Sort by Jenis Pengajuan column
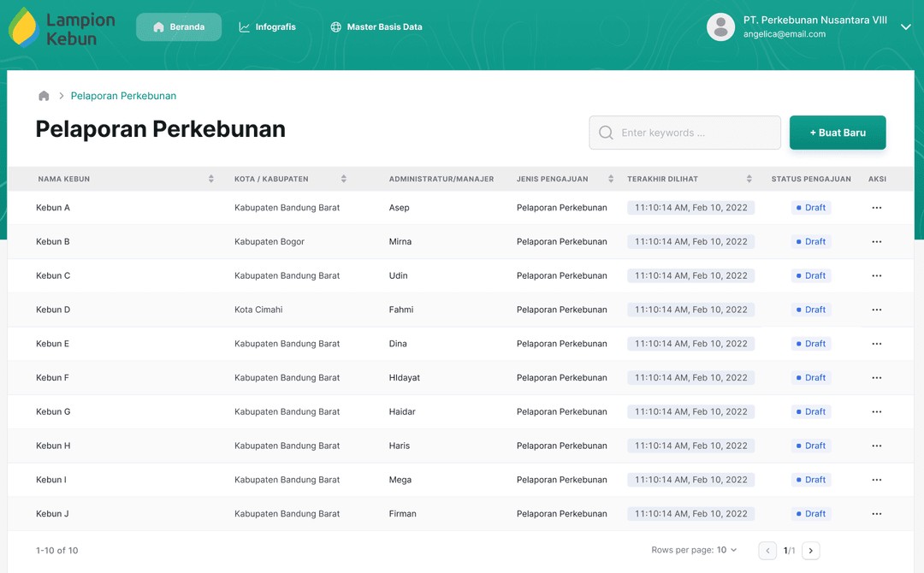 [x=611, y=179]
